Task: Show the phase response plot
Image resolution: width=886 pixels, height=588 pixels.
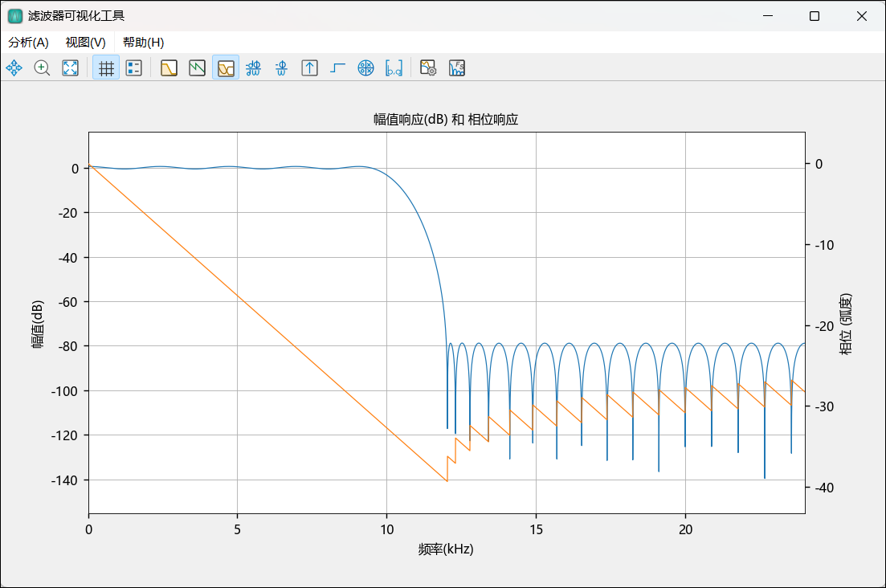Action: click(x=197, y=68)
